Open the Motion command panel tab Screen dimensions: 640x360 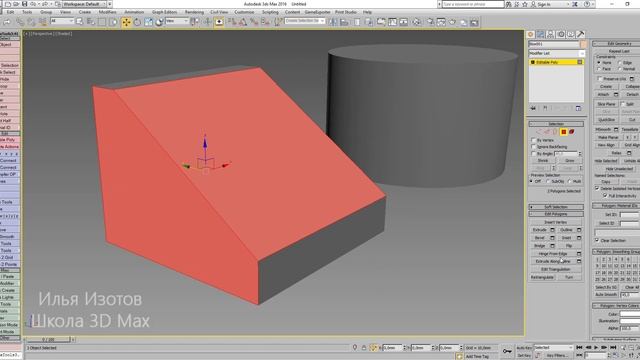click(560, 34)
